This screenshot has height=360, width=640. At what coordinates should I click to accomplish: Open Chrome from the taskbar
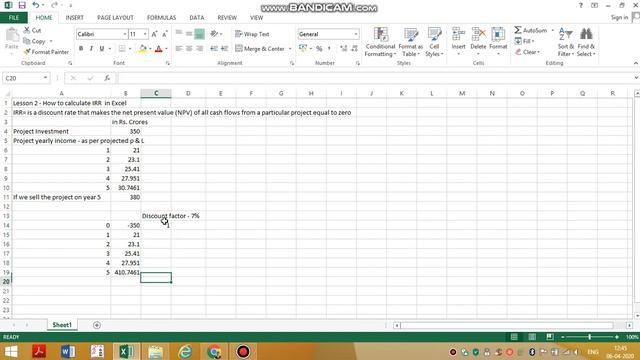pyautogui.click(x=213, y=351)
